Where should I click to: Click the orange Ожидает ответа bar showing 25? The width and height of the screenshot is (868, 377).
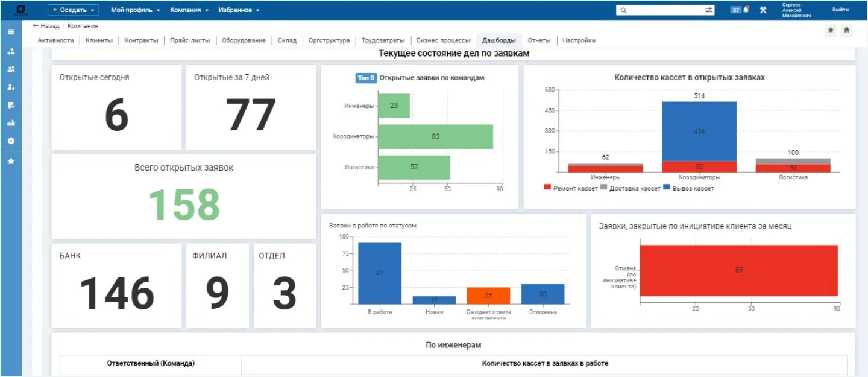tap(488, 296)
